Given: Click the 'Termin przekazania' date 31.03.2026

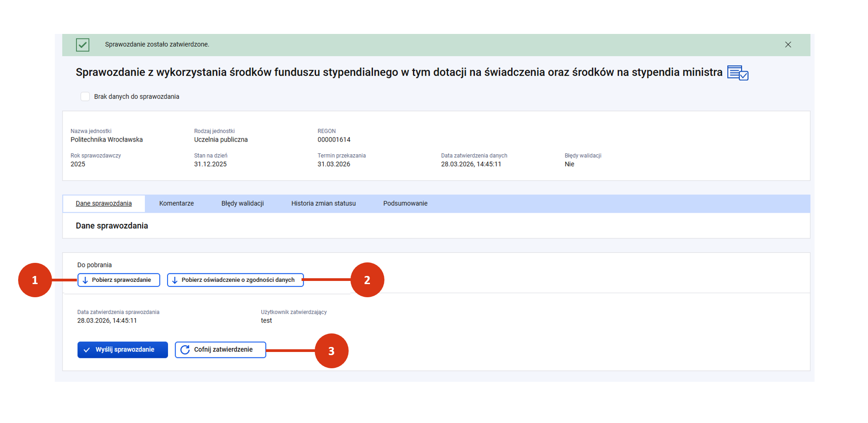Looking at the screenshot, I should (x=334, y=164).
